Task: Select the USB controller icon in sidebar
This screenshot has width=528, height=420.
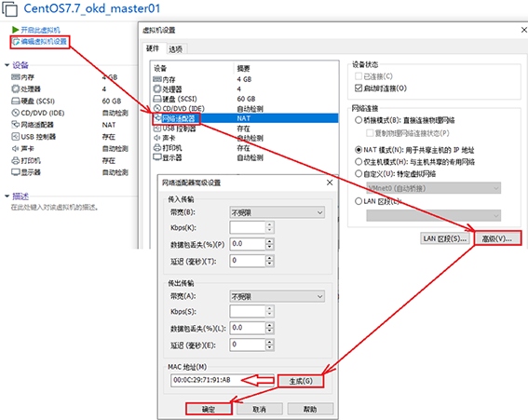Action: coord(16,136)
